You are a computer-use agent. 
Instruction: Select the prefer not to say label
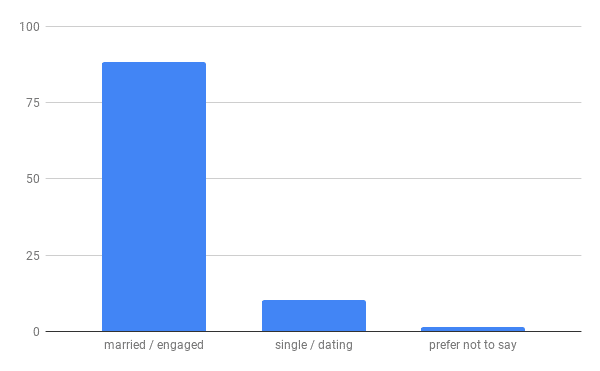(x=473, y=345)
